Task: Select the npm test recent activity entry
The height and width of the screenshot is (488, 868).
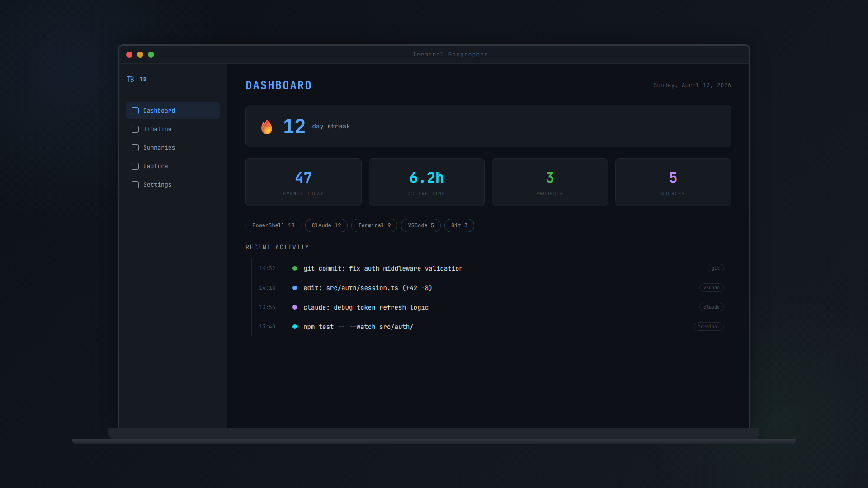Action: [358, 326]
